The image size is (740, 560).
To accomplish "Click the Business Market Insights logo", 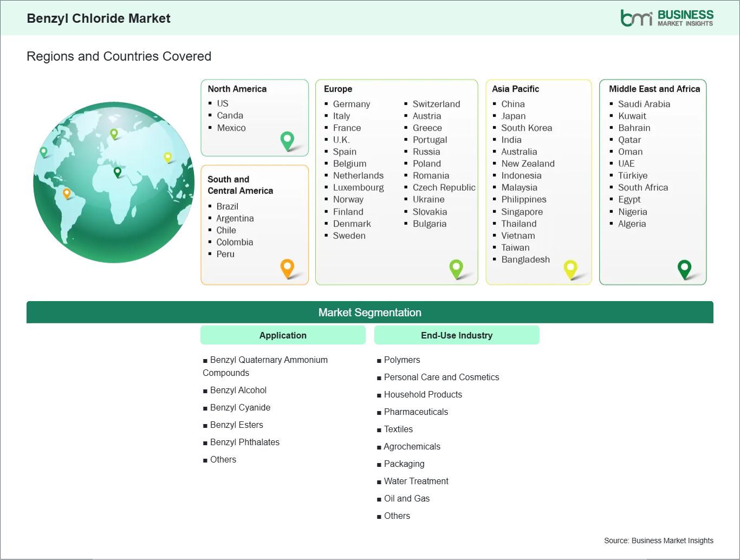I will [x=666, y=18].
